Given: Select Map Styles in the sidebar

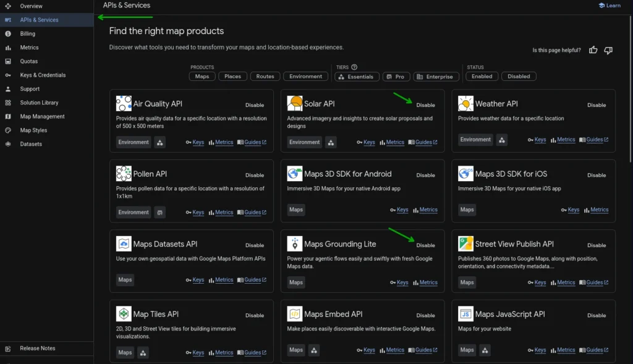Looking at the screenshot, I should click(x=33, y=130).
